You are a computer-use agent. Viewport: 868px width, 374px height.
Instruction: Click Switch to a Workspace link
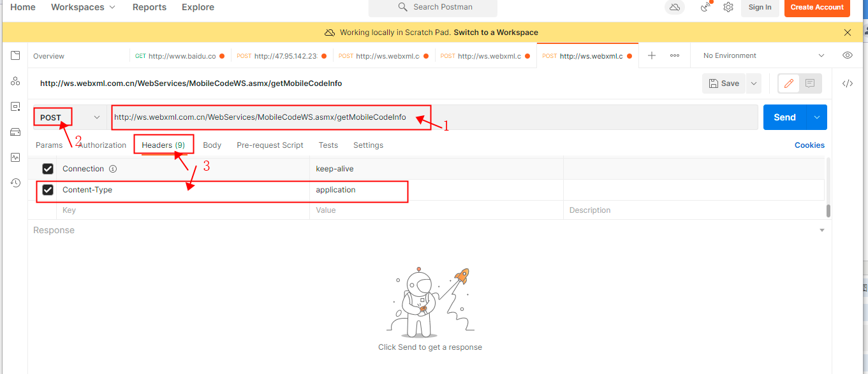coord(496,32)
